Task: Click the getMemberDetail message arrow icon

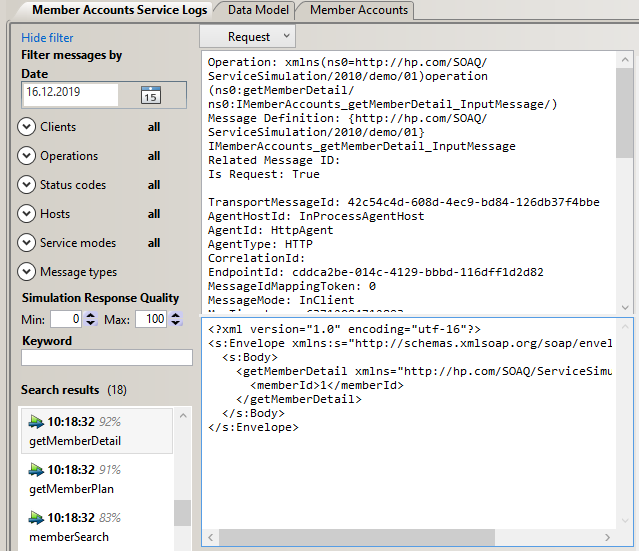Action: [36, 423]
